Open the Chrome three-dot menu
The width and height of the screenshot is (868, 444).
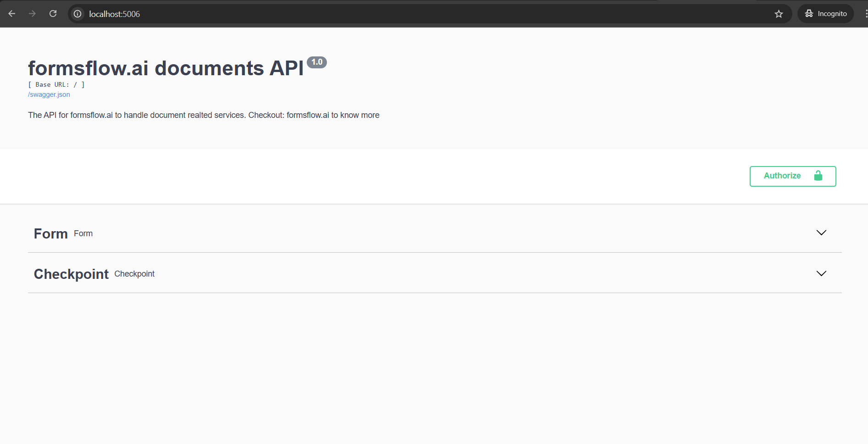tap(865, 14)
